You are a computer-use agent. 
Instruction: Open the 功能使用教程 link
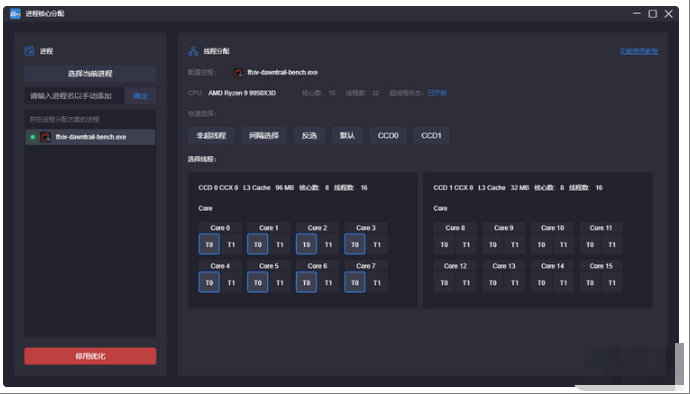click(639, 51)
